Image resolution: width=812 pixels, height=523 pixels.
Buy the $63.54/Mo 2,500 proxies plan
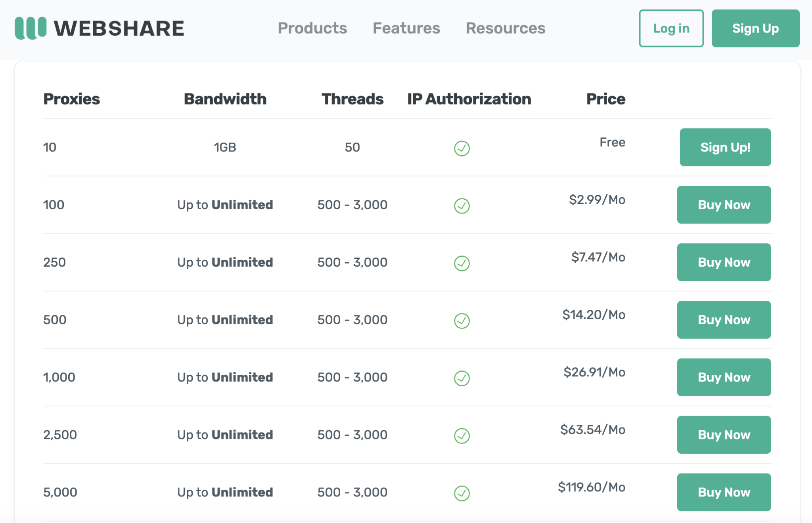pos(724,434)
